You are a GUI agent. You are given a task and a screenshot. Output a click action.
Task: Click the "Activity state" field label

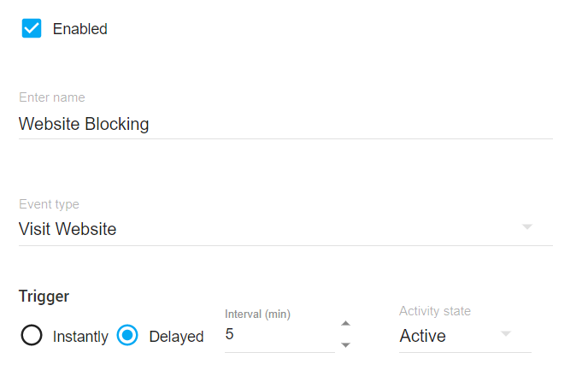[x=435, y=311]
